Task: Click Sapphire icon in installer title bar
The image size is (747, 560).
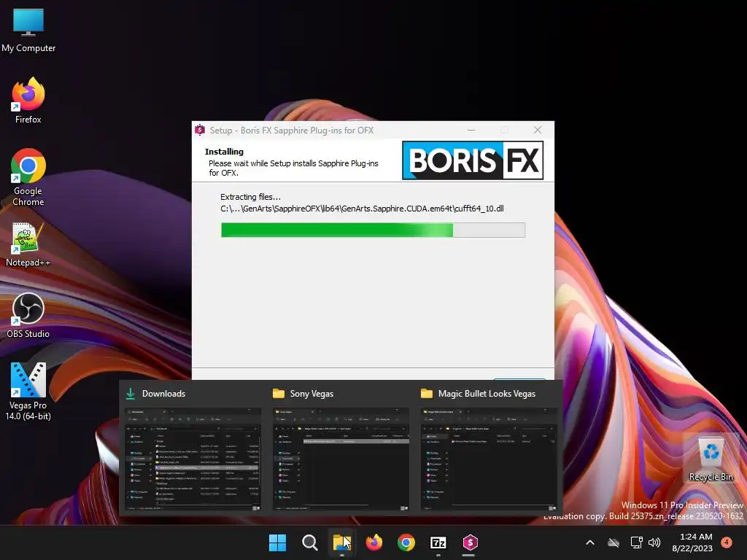Action: pyautogui.click(x=200, y=130)
